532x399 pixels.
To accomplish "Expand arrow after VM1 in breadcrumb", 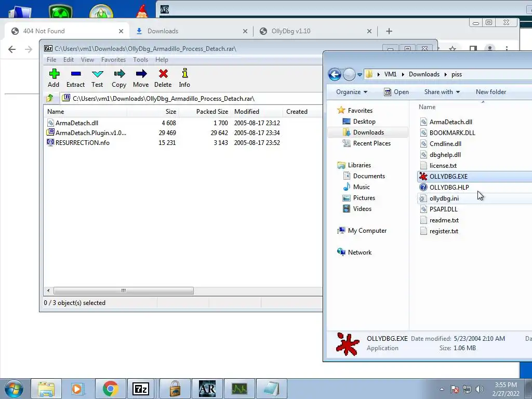I will click(403, 74).
